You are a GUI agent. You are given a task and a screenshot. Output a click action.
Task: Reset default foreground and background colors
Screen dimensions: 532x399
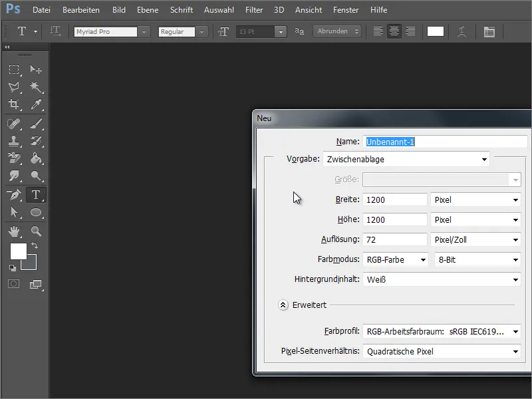(13, 268)
